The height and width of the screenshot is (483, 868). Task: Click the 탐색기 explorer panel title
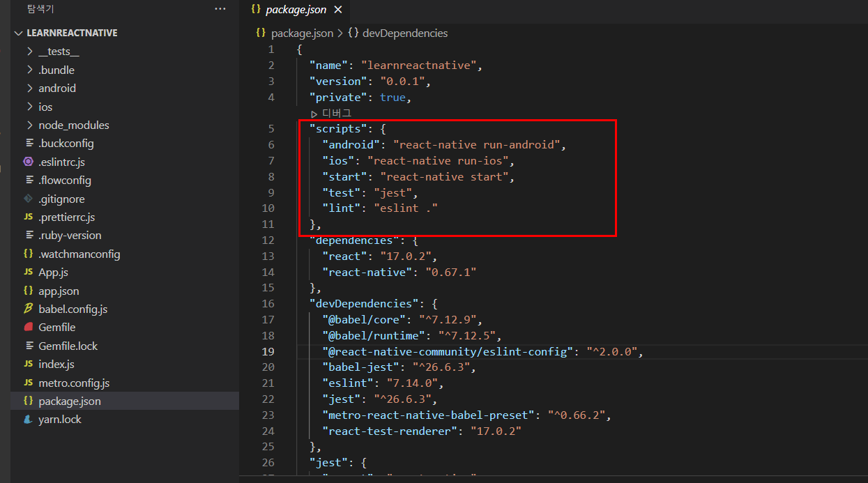(x=40, y=9)
